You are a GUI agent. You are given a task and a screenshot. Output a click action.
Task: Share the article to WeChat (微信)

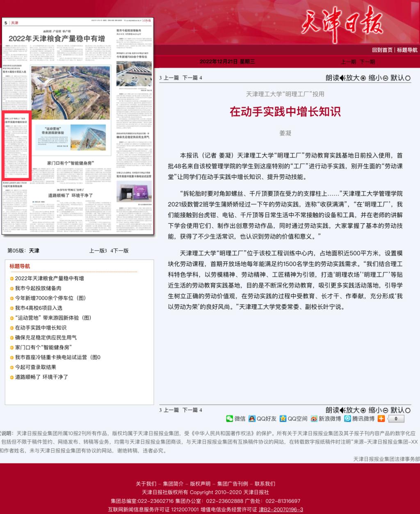(230, 418)
